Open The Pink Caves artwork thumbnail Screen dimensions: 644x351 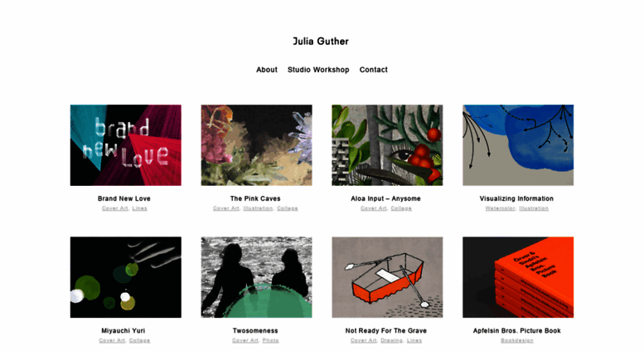[256, 145]
